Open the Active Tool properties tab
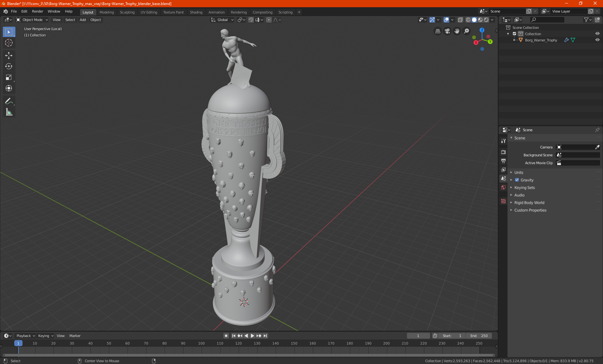The image size is (603, 364). 503,141
